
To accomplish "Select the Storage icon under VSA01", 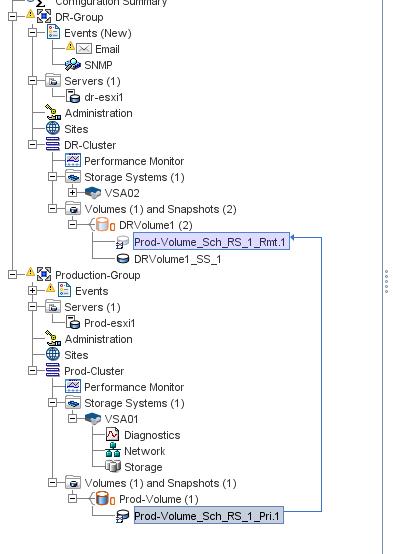I will pyautogui.click(x=113, y=467).
